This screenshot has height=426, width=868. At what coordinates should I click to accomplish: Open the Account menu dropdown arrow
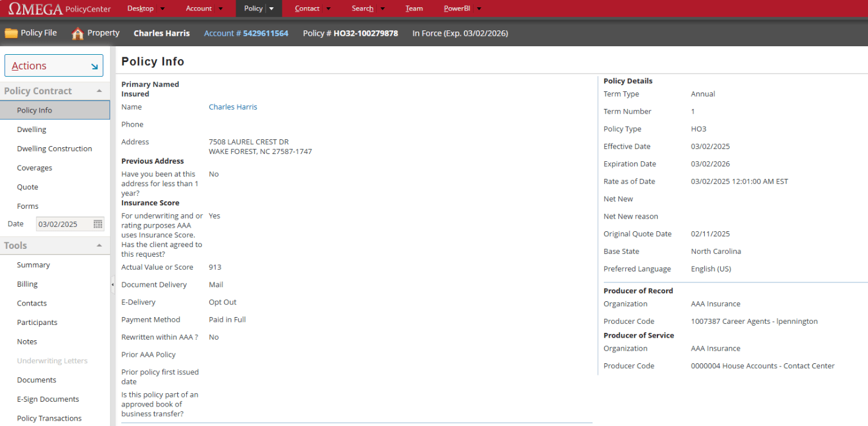pos(220,9)
